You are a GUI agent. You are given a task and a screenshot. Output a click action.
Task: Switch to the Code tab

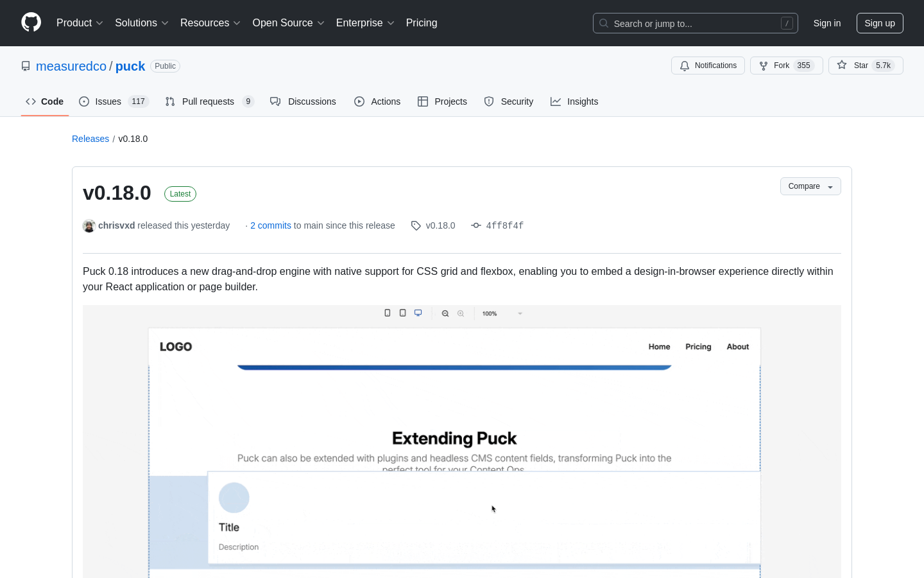(45, 101)
